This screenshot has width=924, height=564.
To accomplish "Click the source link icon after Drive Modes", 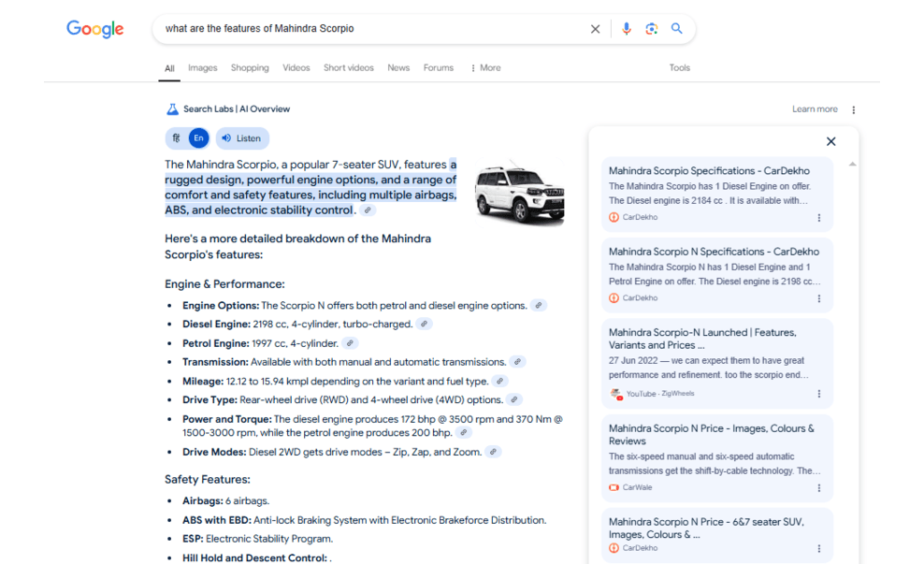I will 493,452.
